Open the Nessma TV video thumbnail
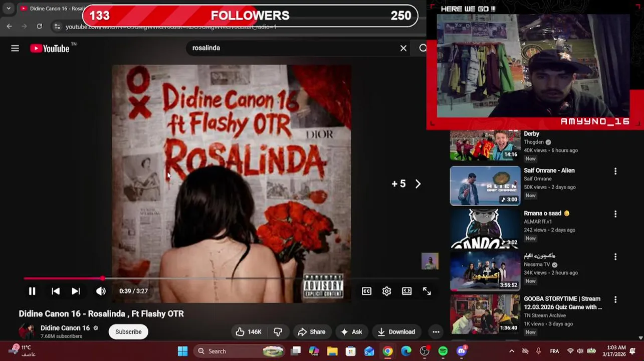Viewport: 644px width, 361px height. pos(485,271)
